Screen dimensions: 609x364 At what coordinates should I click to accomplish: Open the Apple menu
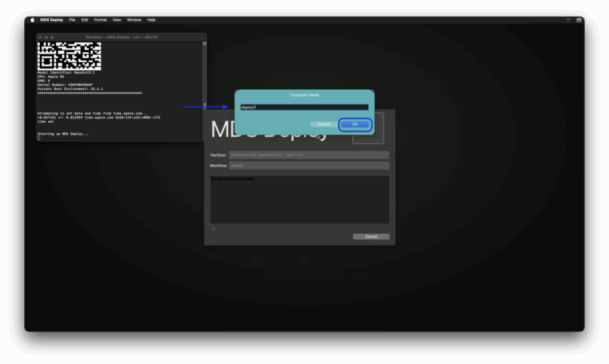click(x=32, y=20)
